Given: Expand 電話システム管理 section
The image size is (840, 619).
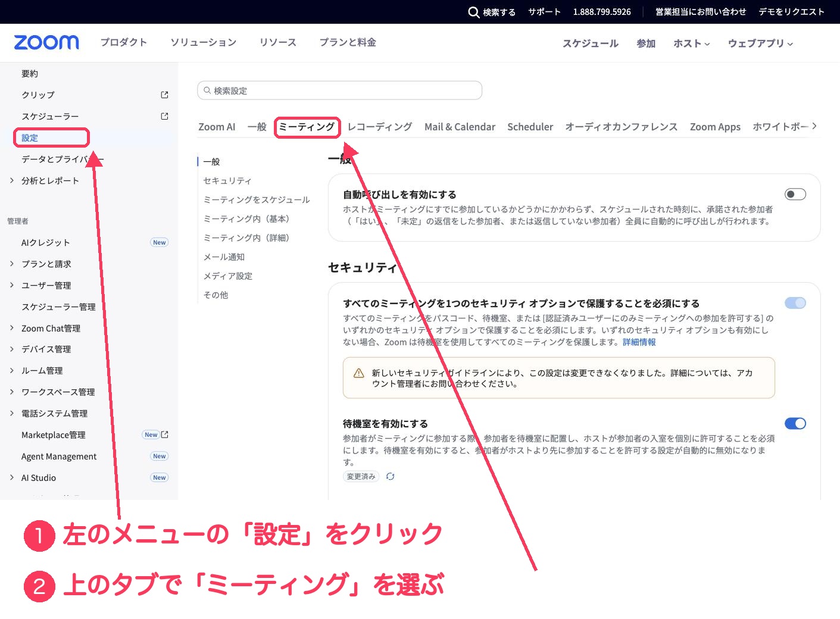Looking at the screenshot, I should [x=12, y=413].
